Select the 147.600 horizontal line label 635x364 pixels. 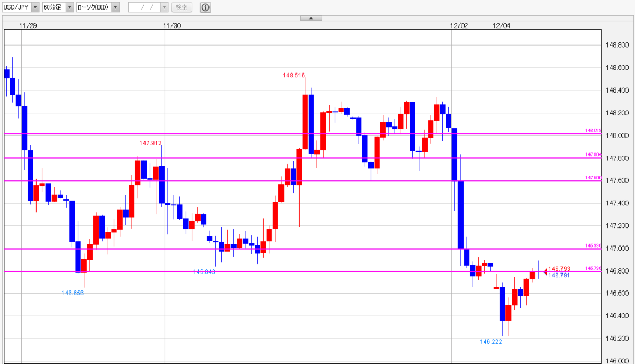click(593, 178)
